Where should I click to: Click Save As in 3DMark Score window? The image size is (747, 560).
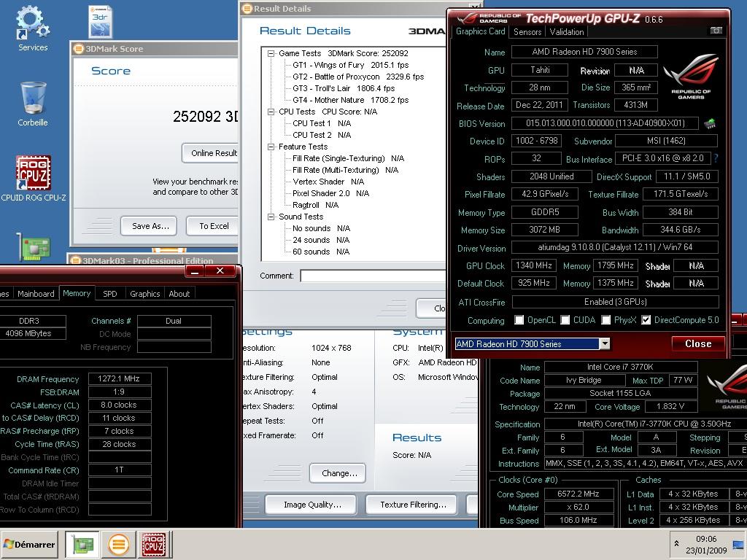(149, 226)
